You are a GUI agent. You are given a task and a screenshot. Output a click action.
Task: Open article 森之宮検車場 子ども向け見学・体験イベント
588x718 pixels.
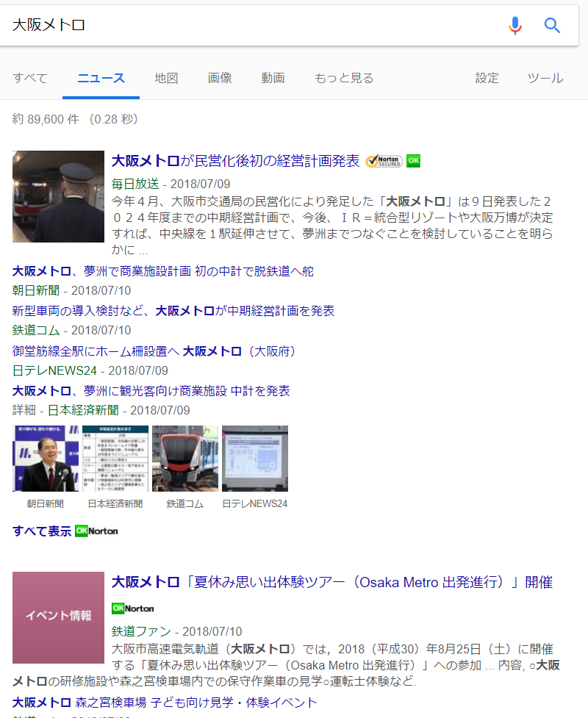point(165,703)
